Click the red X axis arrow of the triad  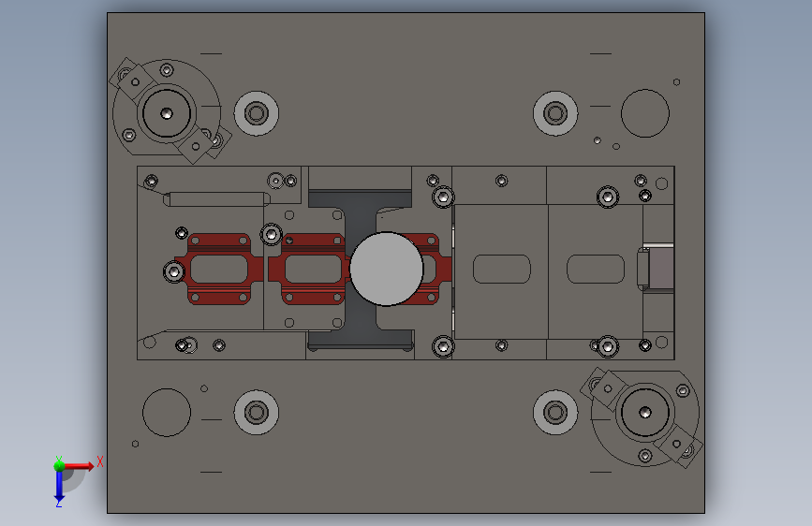point(79,466)
